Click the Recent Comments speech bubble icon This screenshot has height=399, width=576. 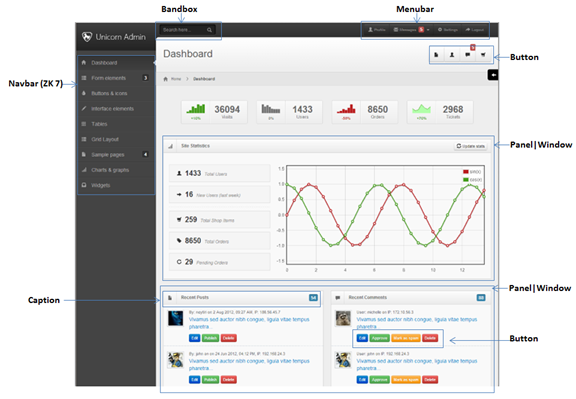(338, 298)
